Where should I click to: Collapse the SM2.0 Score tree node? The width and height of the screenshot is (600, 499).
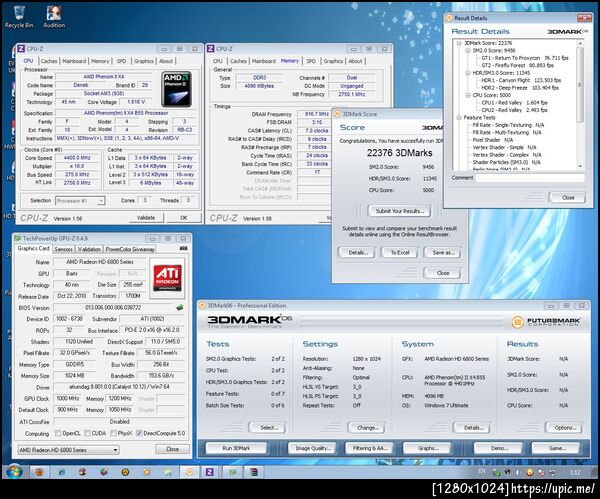pos(468,51)
